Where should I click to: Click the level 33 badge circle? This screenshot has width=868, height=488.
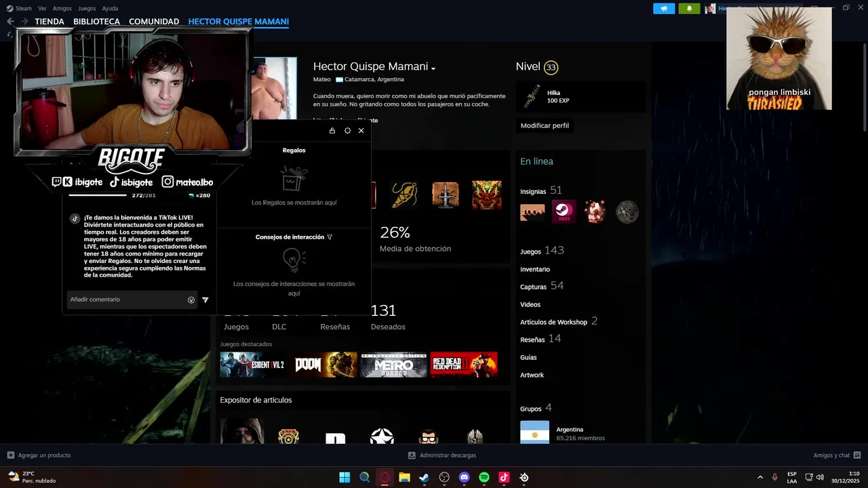click(551, 67)
